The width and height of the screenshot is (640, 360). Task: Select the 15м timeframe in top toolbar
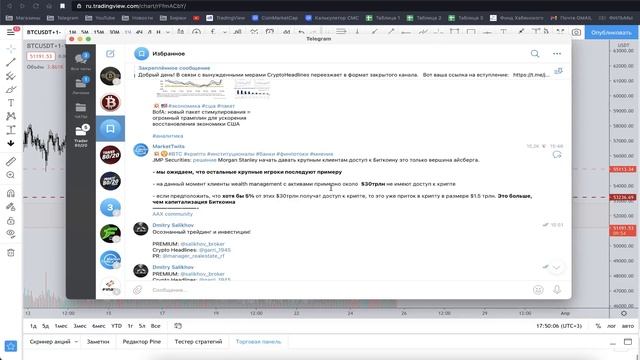coord(98,32)
